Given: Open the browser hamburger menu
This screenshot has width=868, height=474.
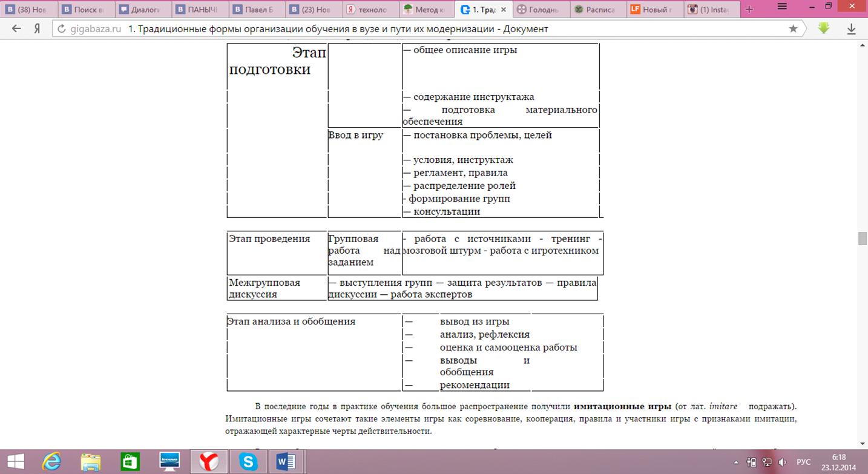Looking at the screenshot, I should click(x=782, y=7).
